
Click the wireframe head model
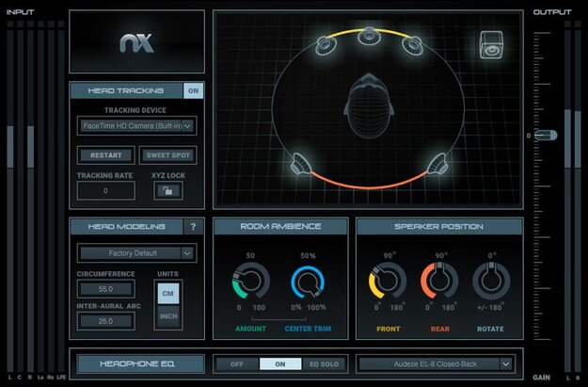tap(369, 106)
